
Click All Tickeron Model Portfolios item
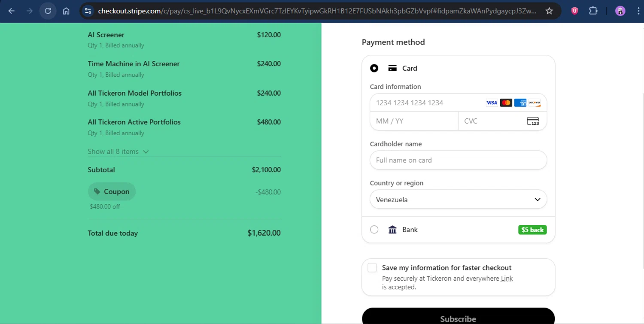coord(134,93)
